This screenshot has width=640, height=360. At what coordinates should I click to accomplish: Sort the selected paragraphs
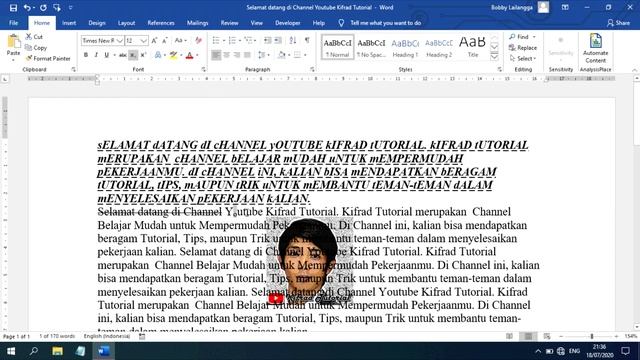(293, 40)
